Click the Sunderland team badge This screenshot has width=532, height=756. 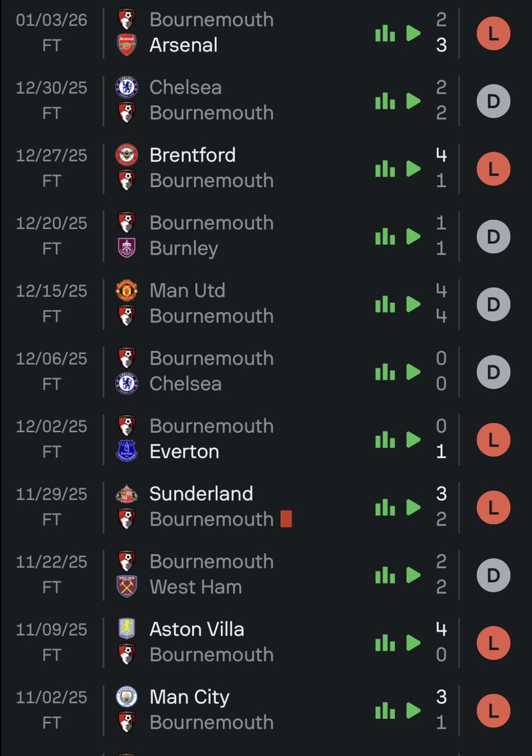click(x=127, y=494)
